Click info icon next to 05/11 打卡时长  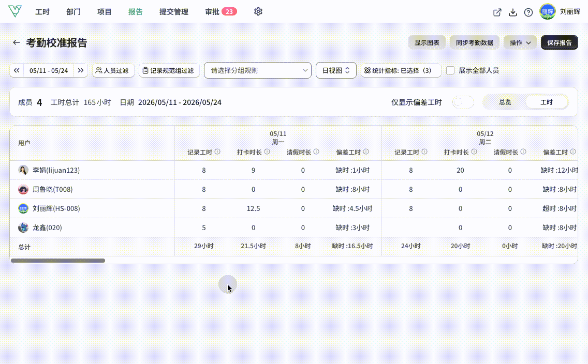pyautogui.click(x=267, y=151)
